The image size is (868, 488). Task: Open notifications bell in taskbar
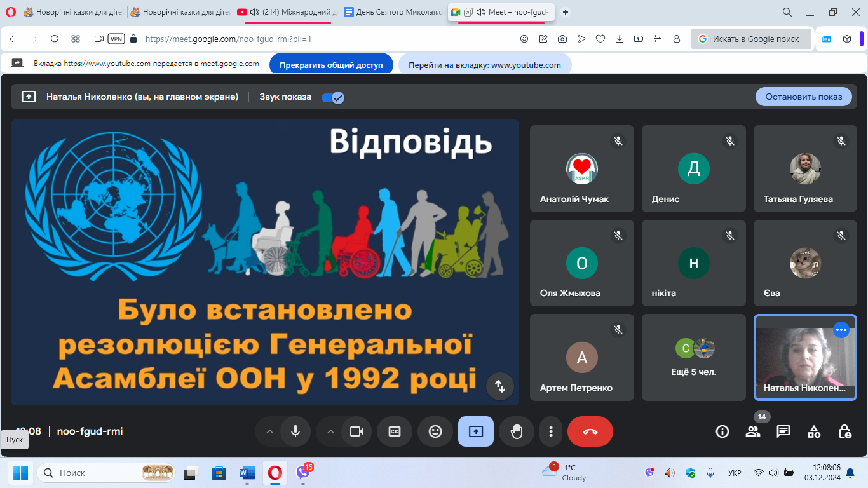[x=851, y=473]
